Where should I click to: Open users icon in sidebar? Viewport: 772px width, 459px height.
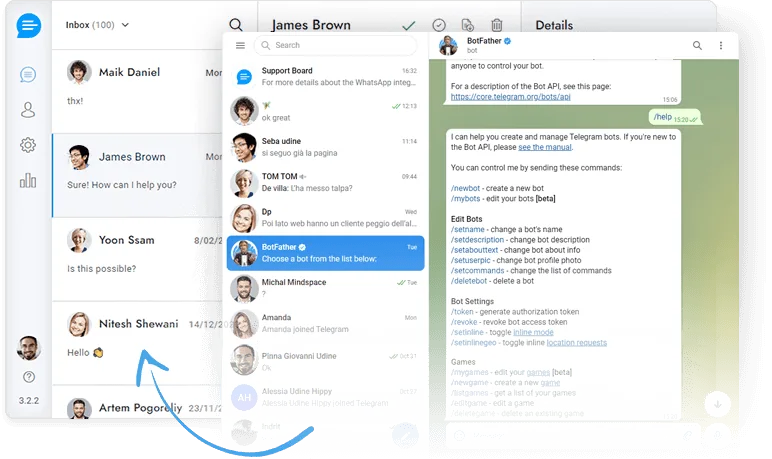(28, 110)
